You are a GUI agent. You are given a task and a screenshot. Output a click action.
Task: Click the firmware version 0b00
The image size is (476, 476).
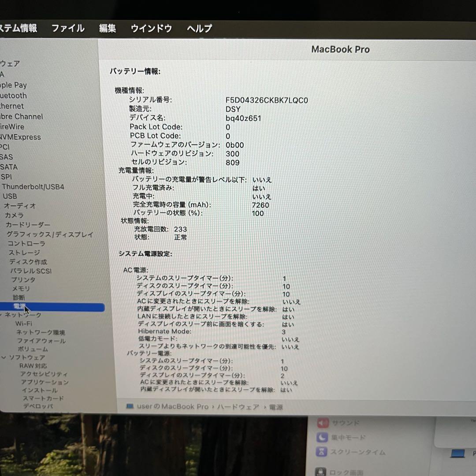[234, 145]
